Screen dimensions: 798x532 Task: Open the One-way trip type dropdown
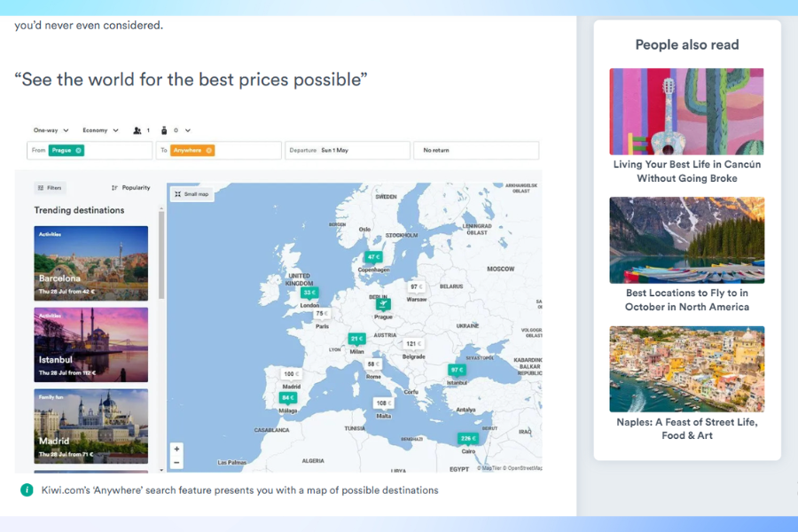pos(51,130)
